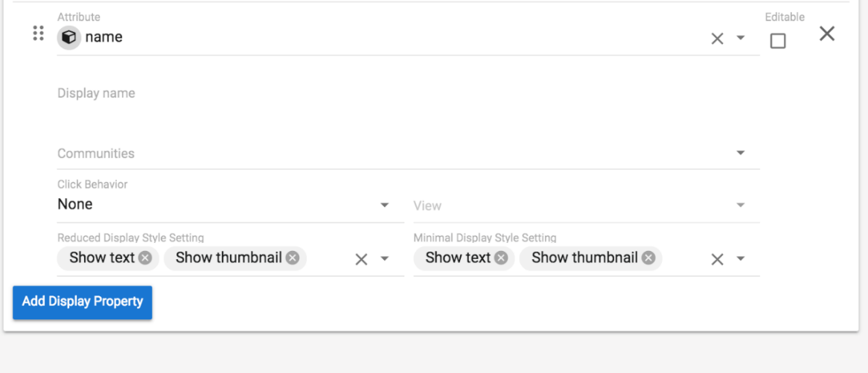The image size is (868, 373).
Task: Remove Show text chip in Minimal Display Style
Action: (x=501, y=258)
